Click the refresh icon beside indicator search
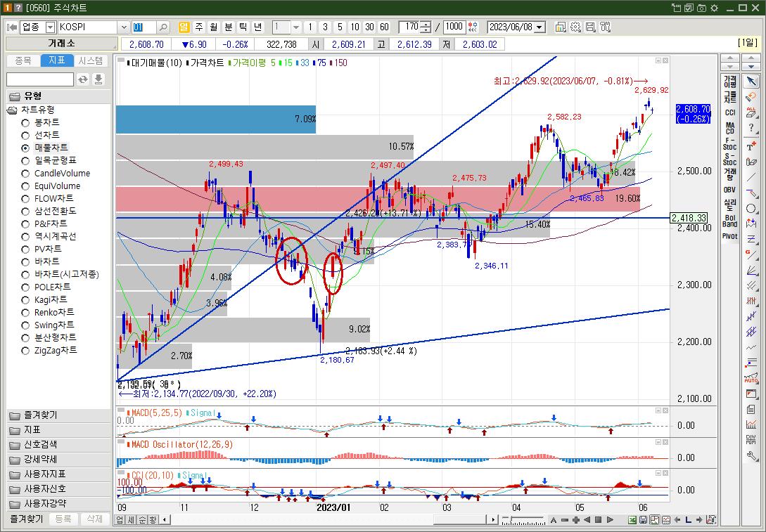The image size is (766, 532). [x=83, y=79]
